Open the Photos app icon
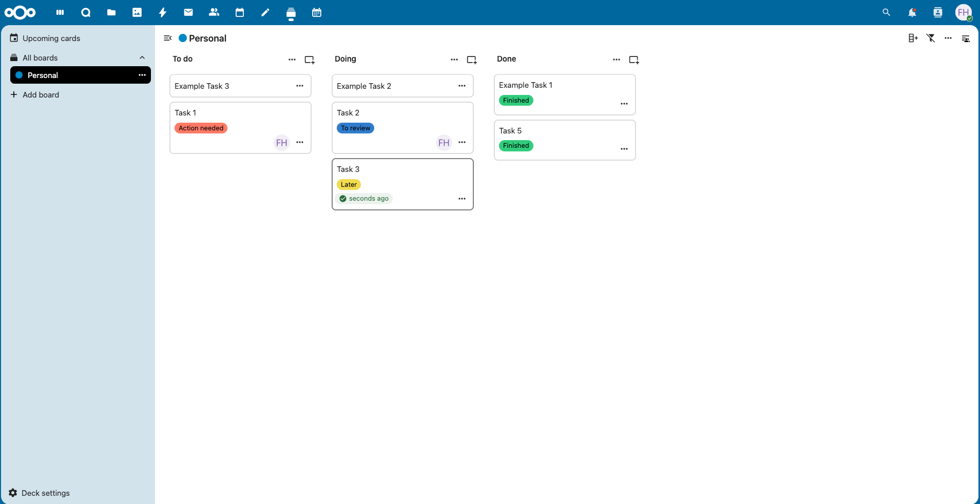 (137, 12)
